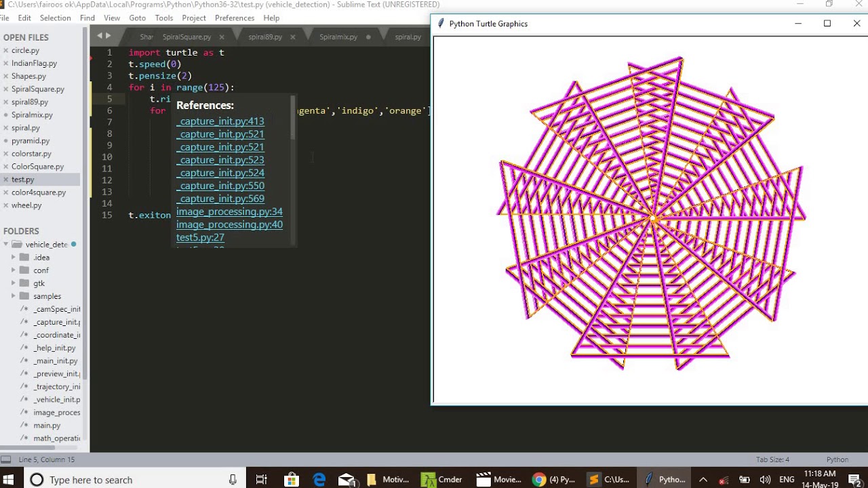Viewport: 868px width, 488px height.
Task: Close the SpiralSquare.py tab
Action: [x=222, y=37]
